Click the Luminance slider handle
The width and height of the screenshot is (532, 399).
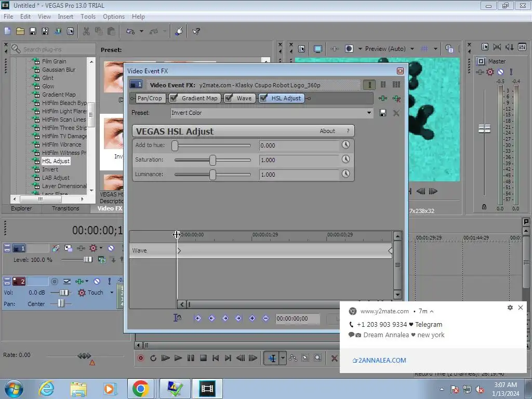[212, 175]
